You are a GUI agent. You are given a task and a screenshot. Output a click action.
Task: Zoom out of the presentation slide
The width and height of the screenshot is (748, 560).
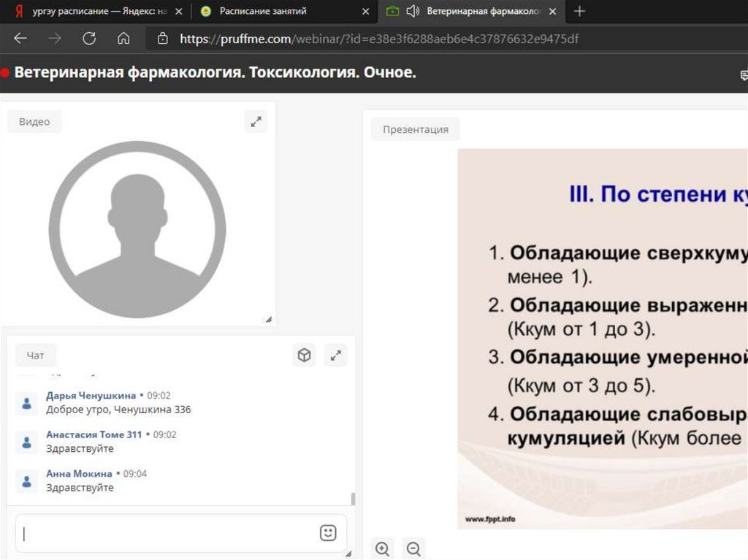point(413,548)
